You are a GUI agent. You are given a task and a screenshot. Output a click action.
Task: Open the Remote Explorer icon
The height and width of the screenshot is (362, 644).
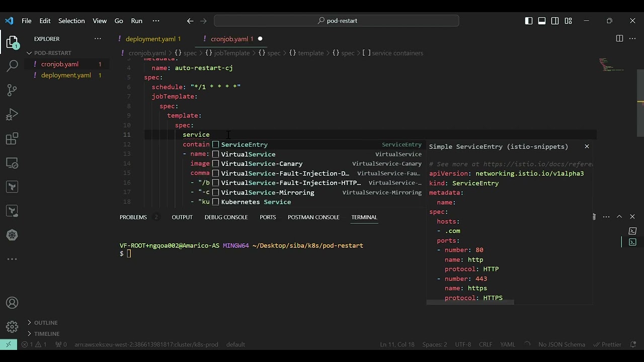point(12,163)
